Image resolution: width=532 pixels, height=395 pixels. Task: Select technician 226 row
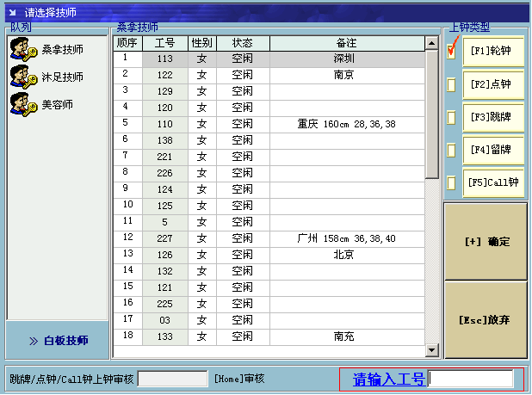[x=269, y=173]
